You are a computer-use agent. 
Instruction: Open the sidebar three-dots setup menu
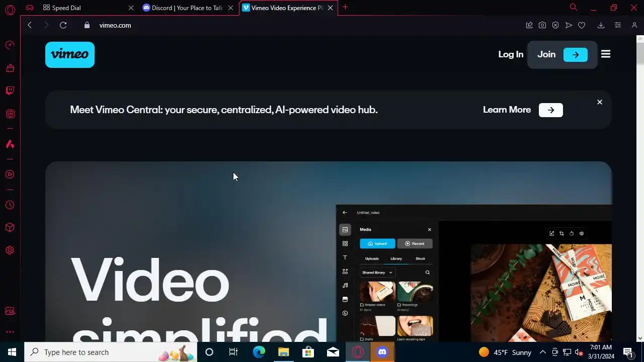tap(10, 332)
